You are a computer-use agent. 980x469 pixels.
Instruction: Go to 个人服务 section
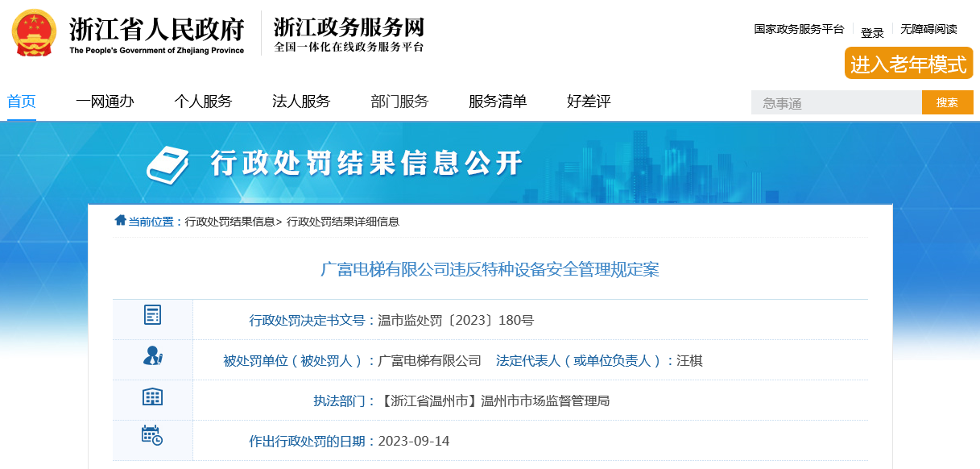point(203,102)
